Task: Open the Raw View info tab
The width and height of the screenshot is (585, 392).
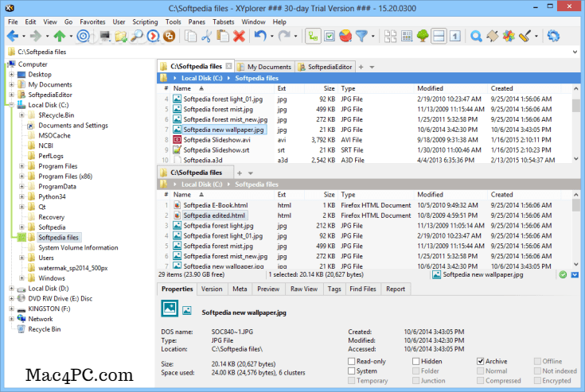Action: 304,289
